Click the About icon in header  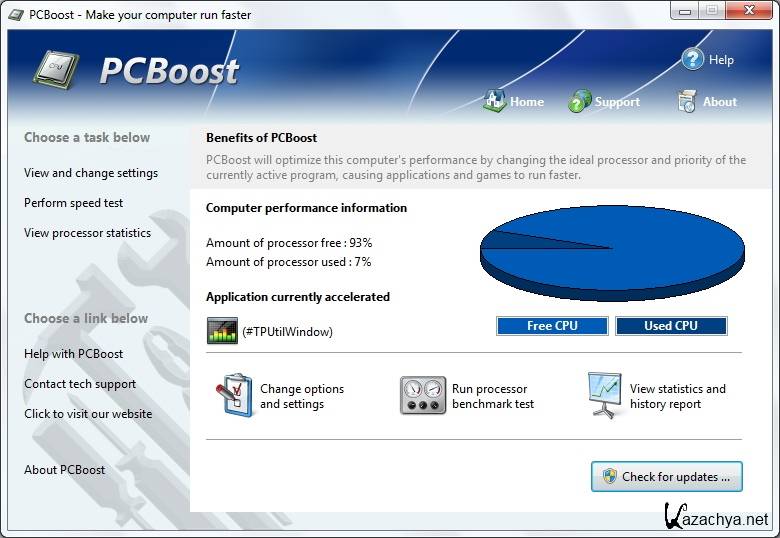[686, 101]
